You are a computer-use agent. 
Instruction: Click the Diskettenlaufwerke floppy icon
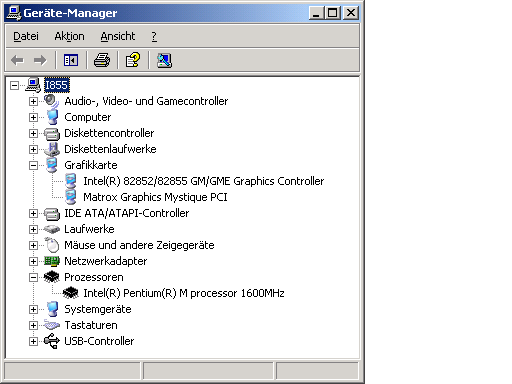point(52,149)
